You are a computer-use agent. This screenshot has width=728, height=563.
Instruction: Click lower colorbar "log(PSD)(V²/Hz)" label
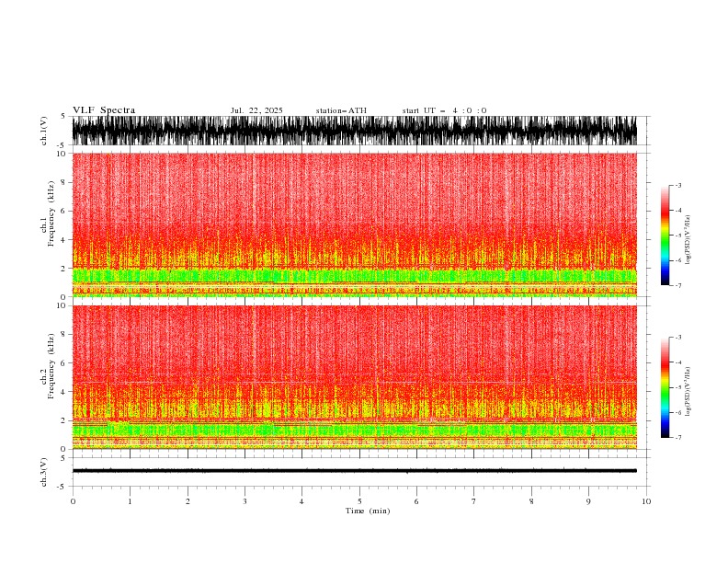point(688,392)
